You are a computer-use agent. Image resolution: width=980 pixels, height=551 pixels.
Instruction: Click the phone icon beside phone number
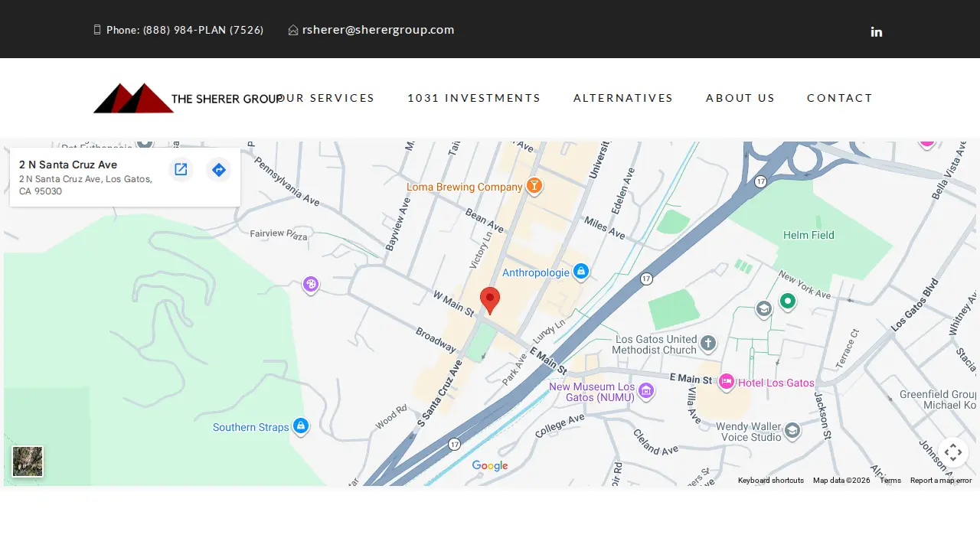click(x=97, y=30)
